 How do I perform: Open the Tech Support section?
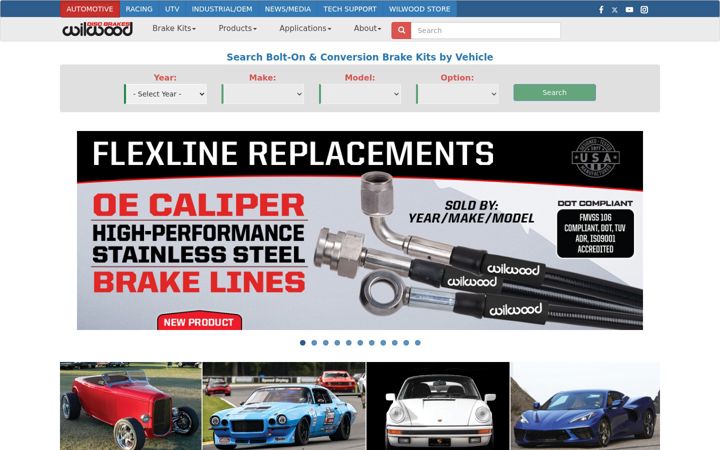pos(349,9)
